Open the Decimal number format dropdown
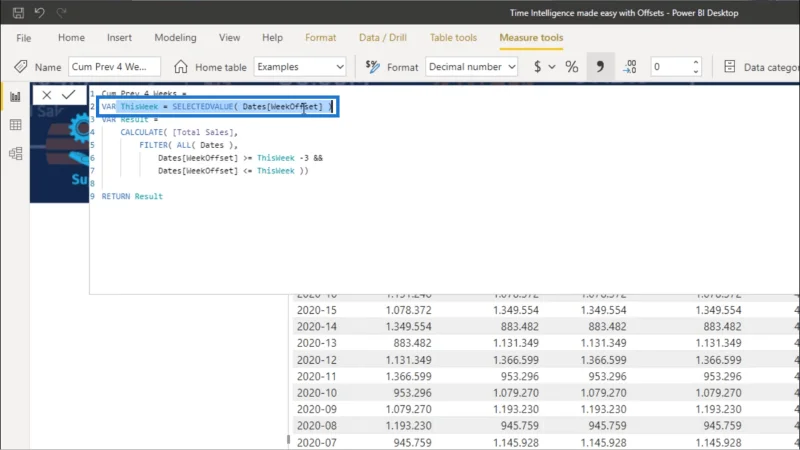Image resolution: width=800 pixels, height=450 pixels. [x=471, y=67]
